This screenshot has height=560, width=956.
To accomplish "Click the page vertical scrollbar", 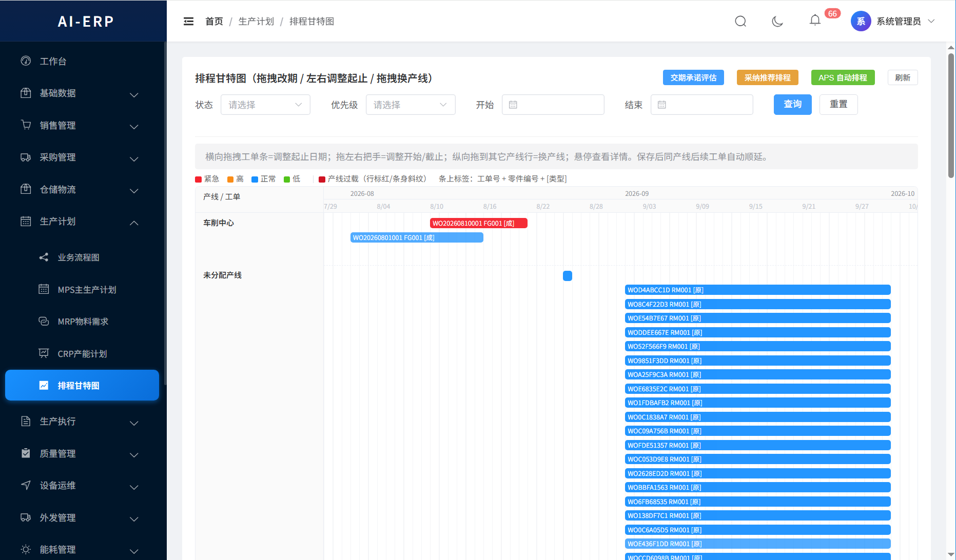I will click(x=951, y=115).
